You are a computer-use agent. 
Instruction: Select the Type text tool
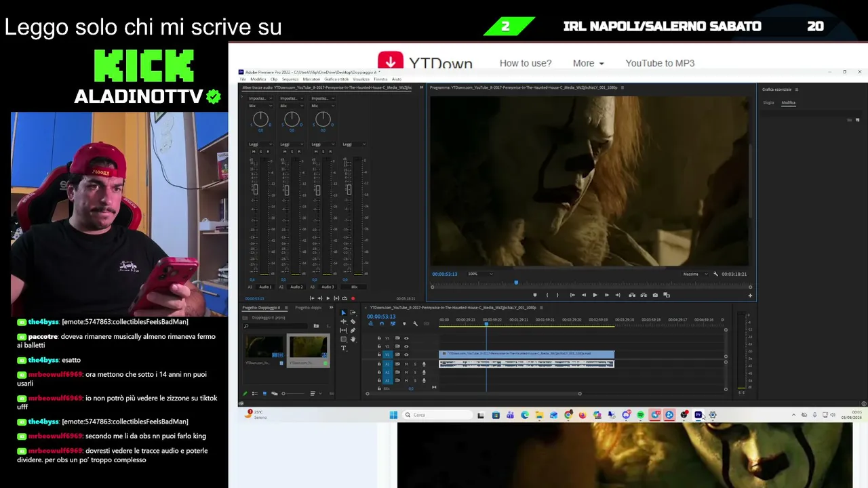pyautogui.click(x=343, y=348)
